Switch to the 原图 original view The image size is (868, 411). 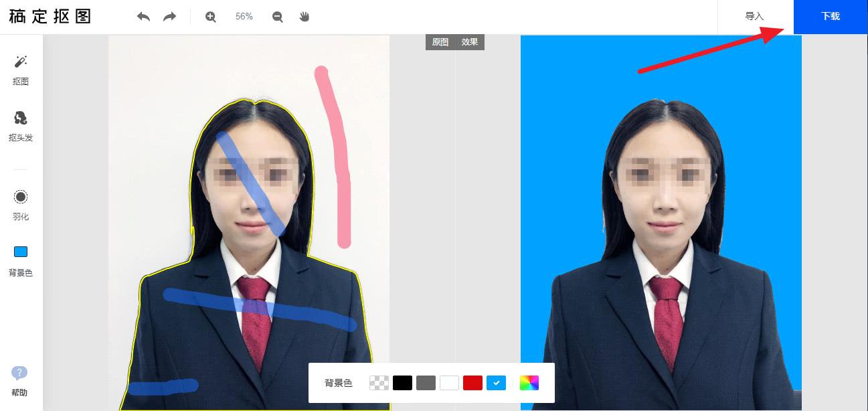pos(440,42)
